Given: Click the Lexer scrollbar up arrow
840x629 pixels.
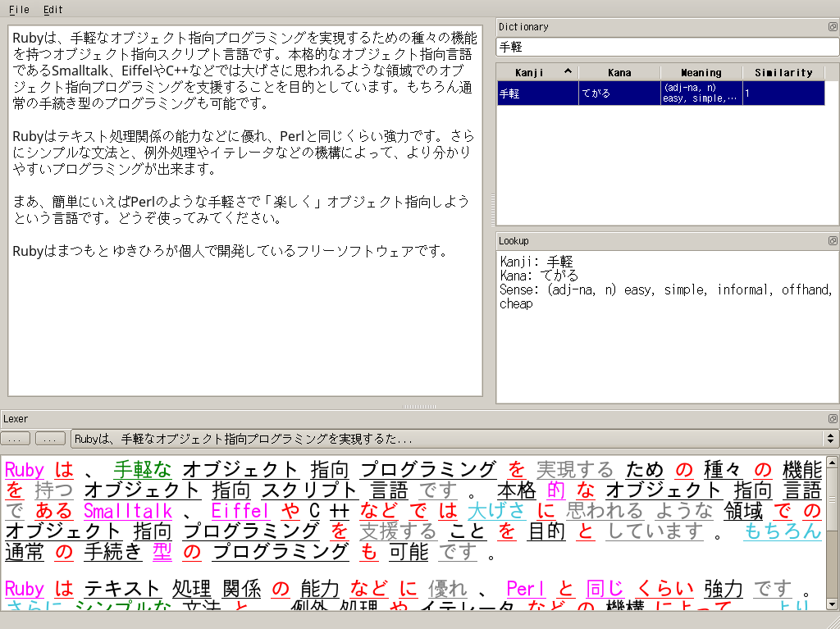Looking at the screenshot, I should [832, 462].
